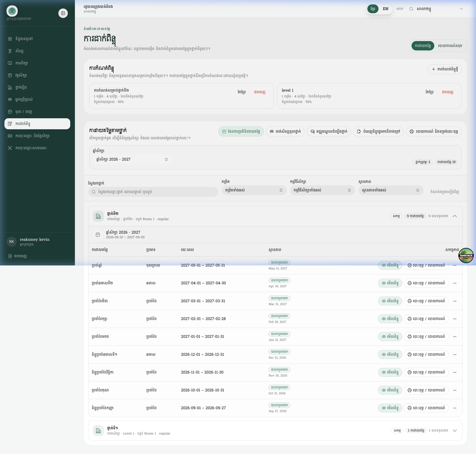Expand ថ្នាក់ទី១ class section chevron
Screen dimensions: 476x454
click(455, 431)
